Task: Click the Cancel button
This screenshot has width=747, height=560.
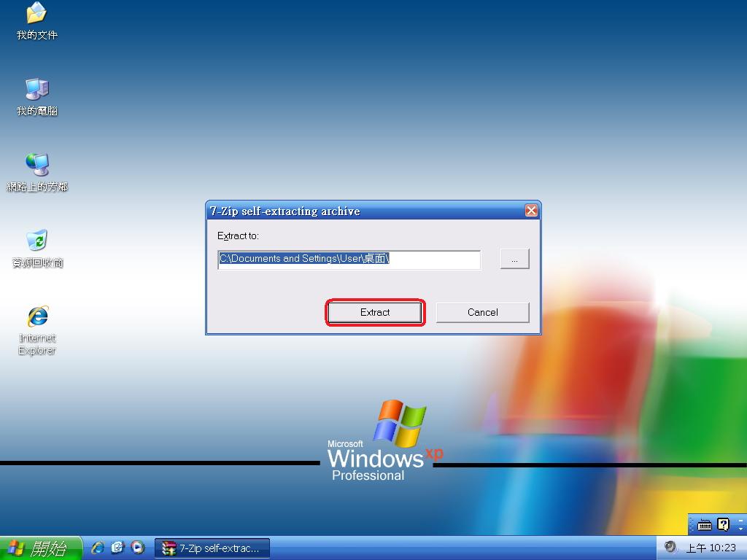Action: 482,312
